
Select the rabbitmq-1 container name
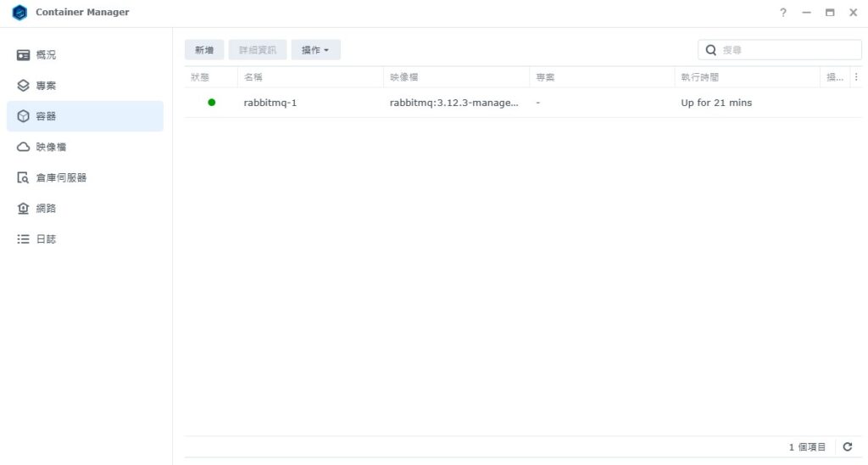(270, 103)
